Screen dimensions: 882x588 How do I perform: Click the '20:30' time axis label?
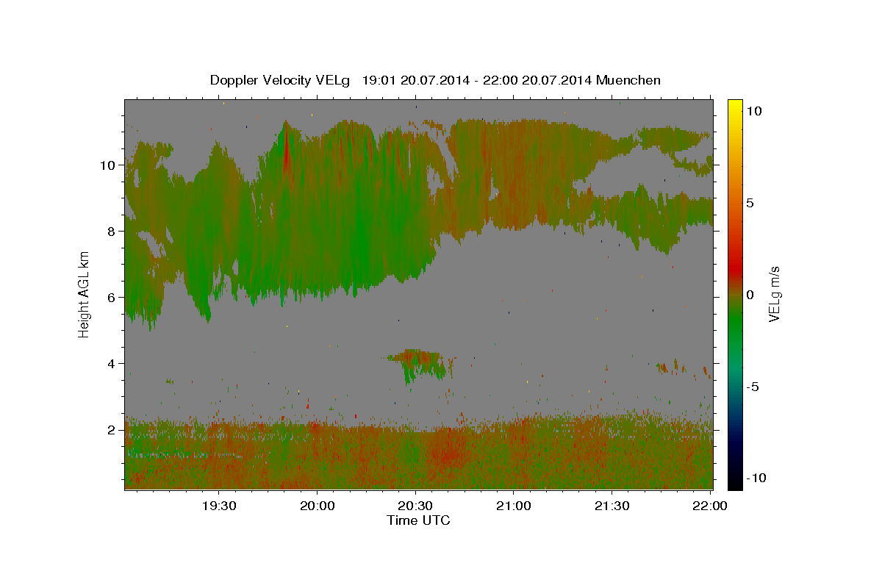[415, 506]
